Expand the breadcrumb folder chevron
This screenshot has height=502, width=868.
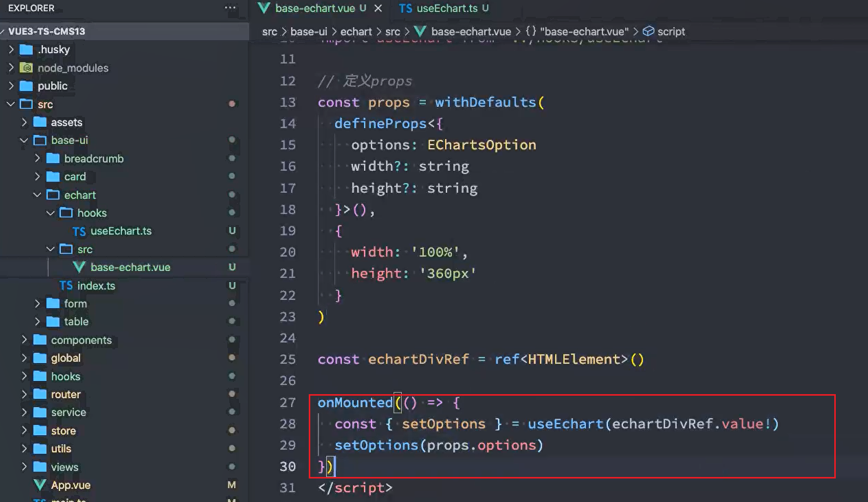37,158
